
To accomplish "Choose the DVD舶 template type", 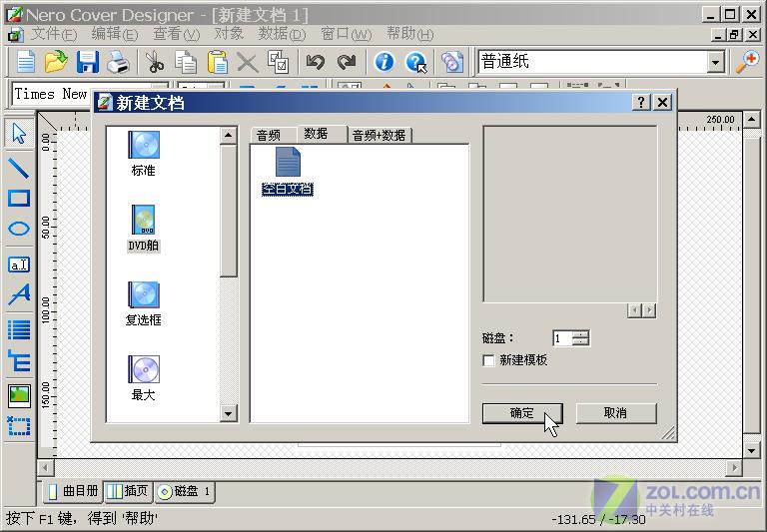I will click(144, 229).
